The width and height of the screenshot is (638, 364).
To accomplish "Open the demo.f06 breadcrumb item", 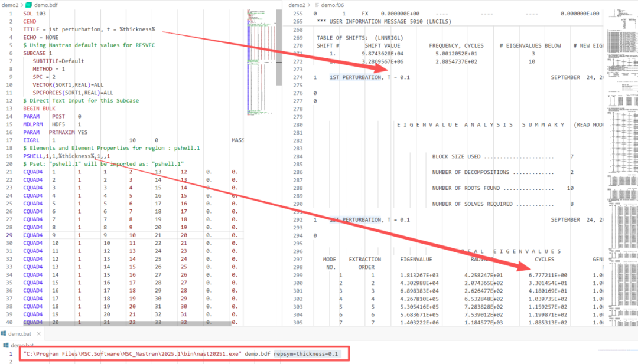I will point(332,5).
